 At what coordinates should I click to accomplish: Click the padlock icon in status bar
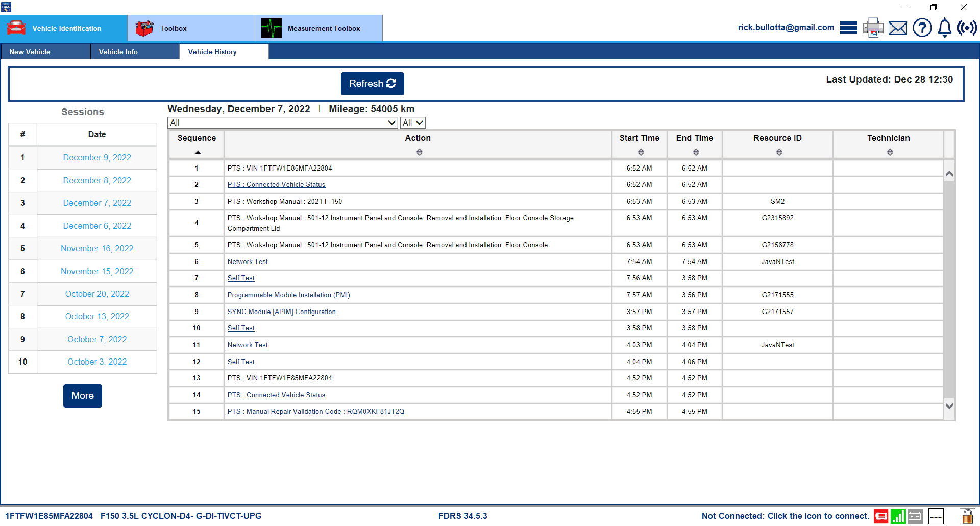tap(967, 516)
